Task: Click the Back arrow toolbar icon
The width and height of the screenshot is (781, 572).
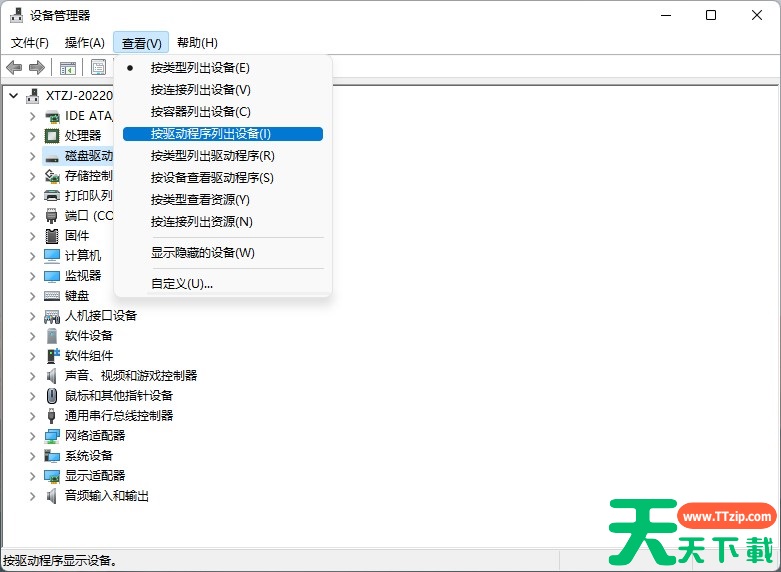Action: [x=14, y=67]
